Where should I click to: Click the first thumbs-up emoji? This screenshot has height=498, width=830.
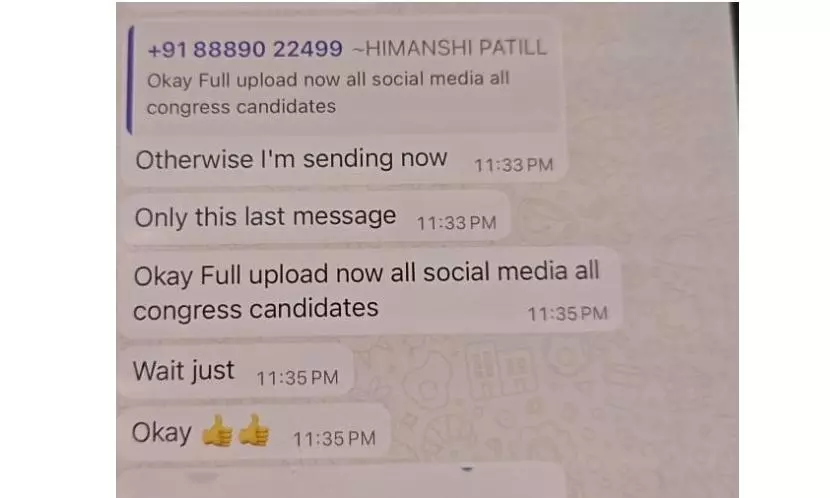pos(217,431)
